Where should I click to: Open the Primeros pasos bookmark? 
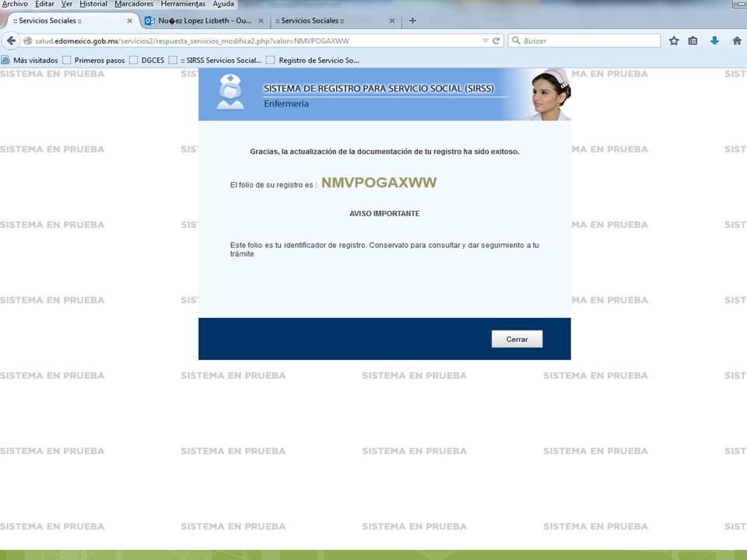(x=93, y=61)
